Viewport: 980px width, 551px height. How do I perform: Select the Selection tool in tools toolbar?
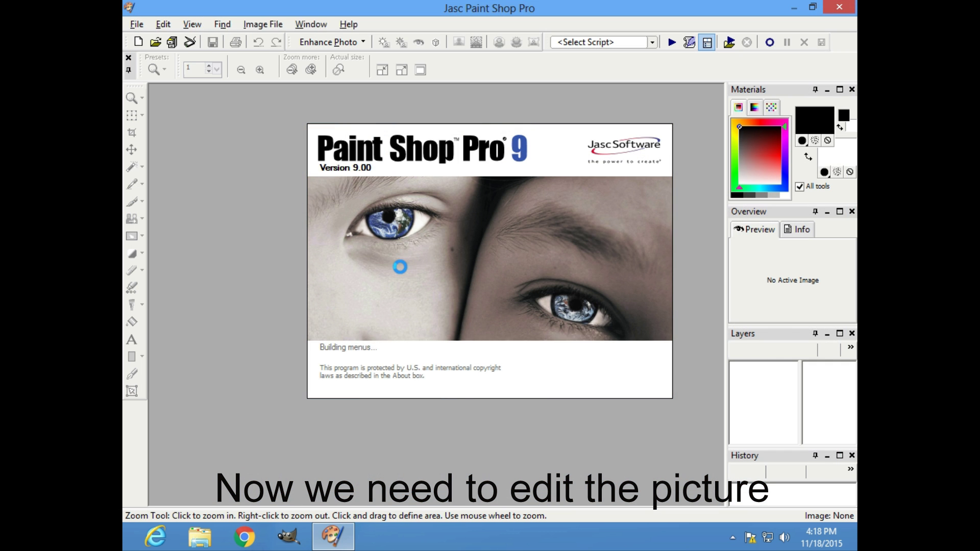pos(132,115)
